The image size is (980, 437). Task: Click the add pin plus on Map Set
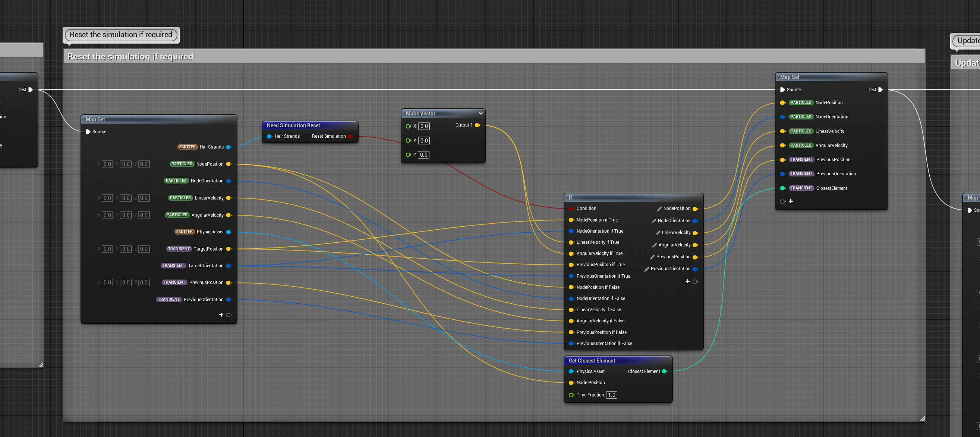pyautogui.click(x=791, y=201)
